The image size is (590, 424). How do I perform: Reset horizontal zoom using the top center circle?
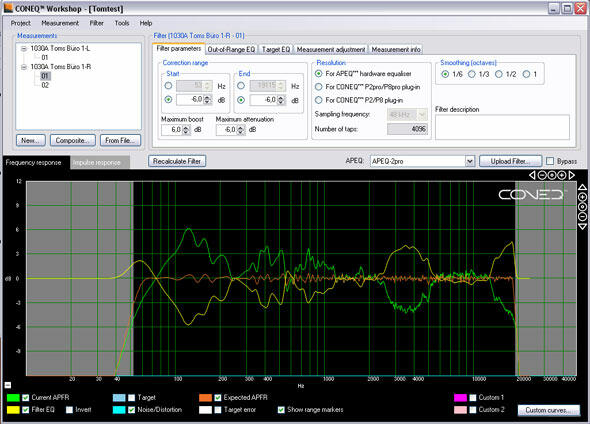pyautogui.click(x=552, y=175)
